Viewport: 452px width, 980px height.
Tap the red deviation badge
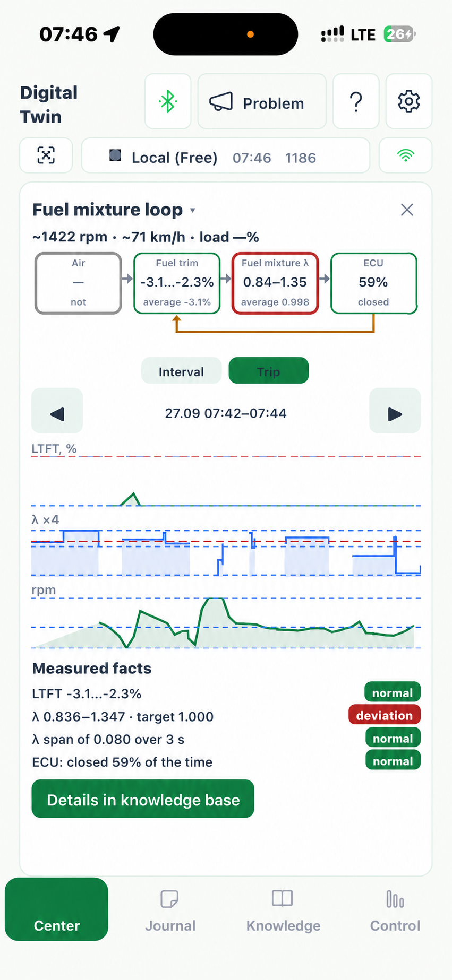coord(385,715)
